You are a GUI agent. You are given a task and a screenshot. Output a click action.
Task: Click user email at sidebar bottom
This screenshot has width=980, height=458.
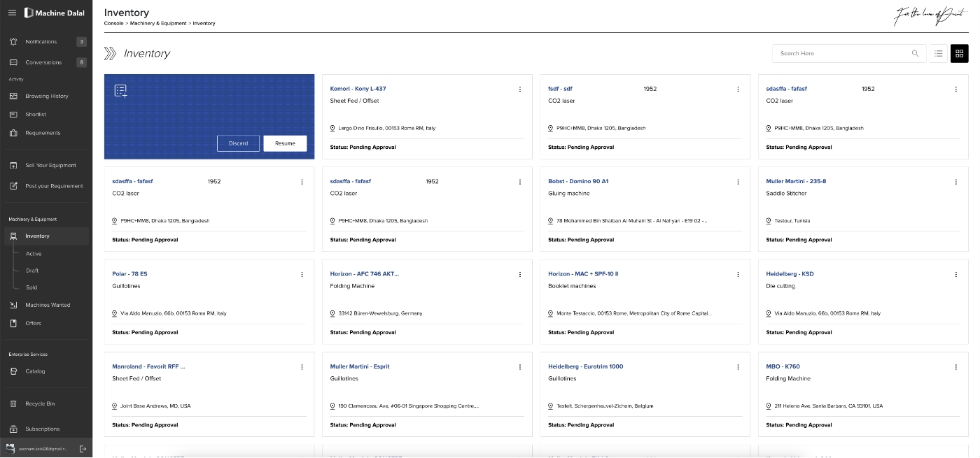point(43,449)
